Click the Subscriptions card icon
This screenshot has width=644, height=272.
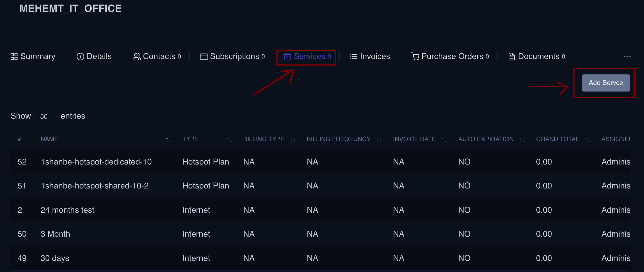coord(204,57)
